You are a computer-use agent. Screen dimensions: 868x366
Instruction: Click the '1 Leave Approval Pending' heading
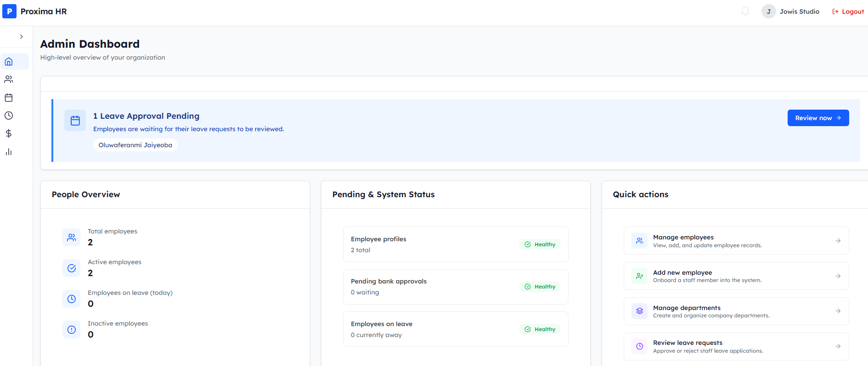coord(147,116)
